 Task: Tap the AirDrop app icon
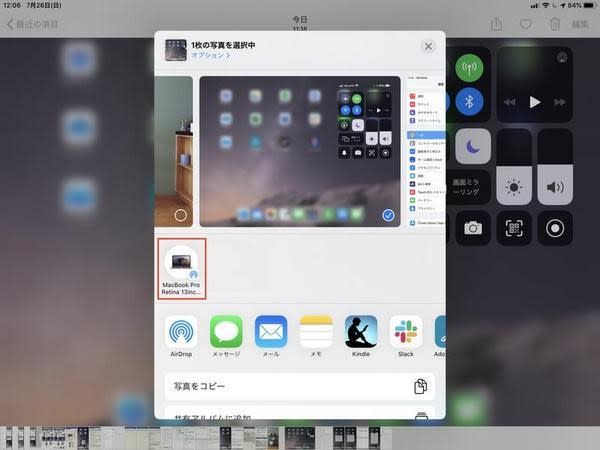[x=181, y=331]
